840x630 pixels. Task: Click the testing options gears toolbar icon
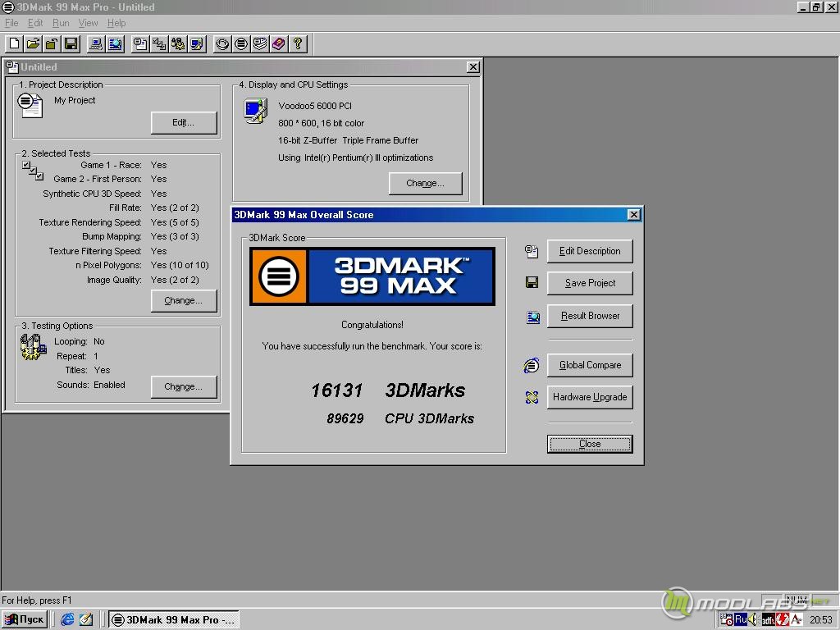pyautogui.click(x=178, y=44)
